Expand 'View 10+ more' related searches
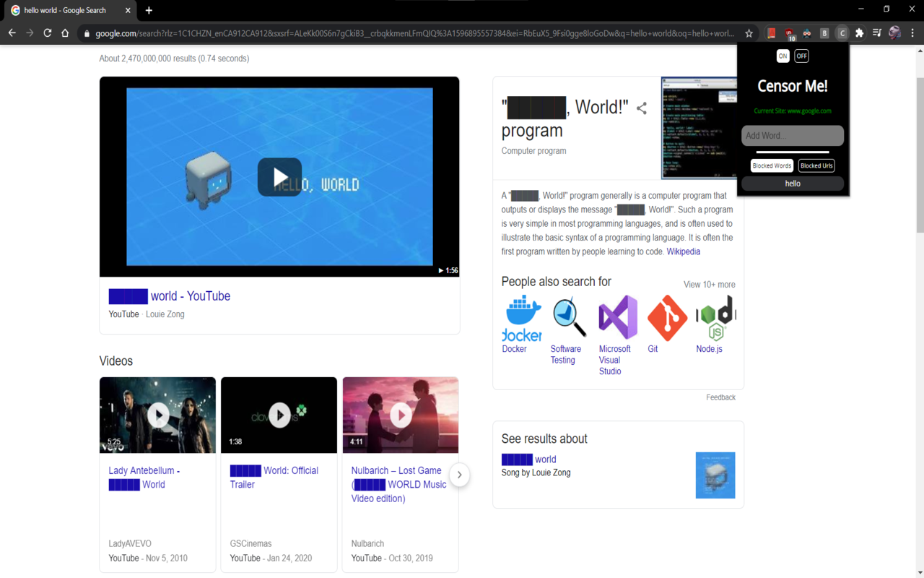This screenshot has height=578, width=924. pos(710,284)
